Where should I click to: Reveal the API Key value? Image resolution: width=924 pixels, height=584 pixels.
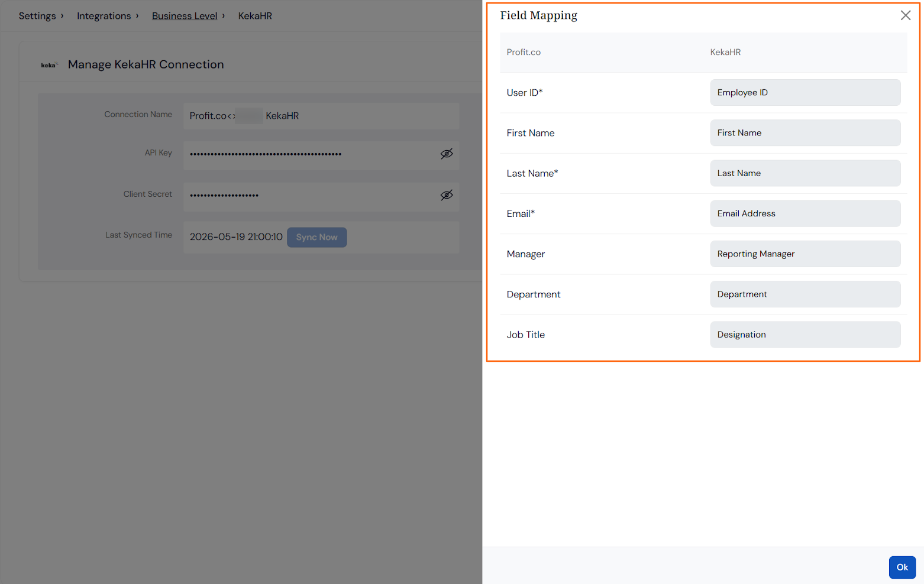tap(447, 154)
